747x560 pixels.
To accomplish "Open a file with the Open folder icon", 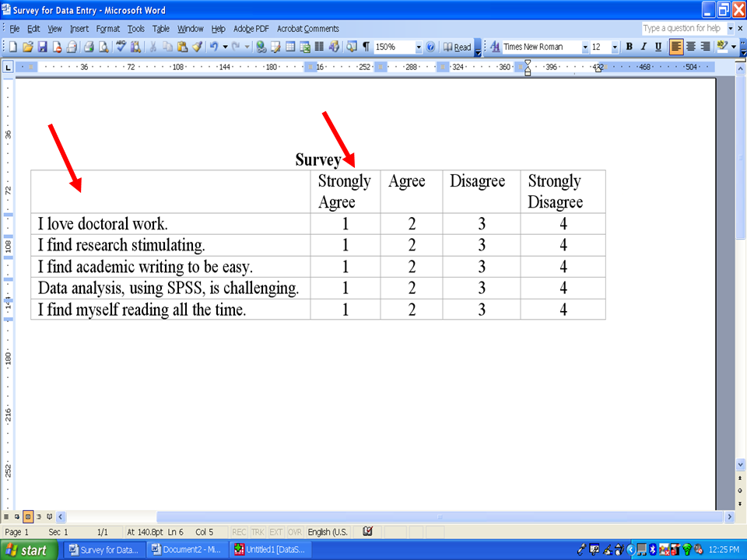I will point(28,47).
